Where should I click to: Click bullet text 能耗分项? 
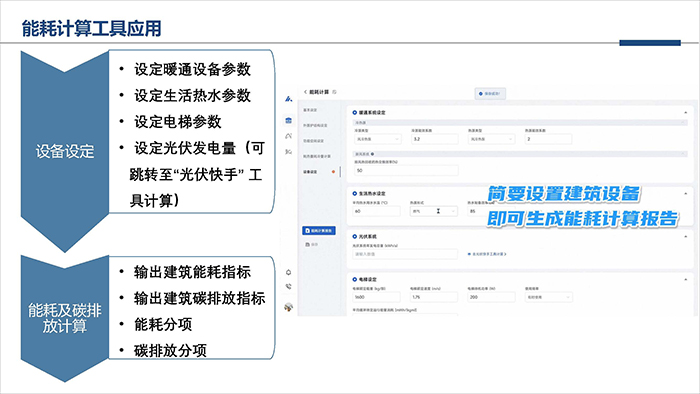163,325
